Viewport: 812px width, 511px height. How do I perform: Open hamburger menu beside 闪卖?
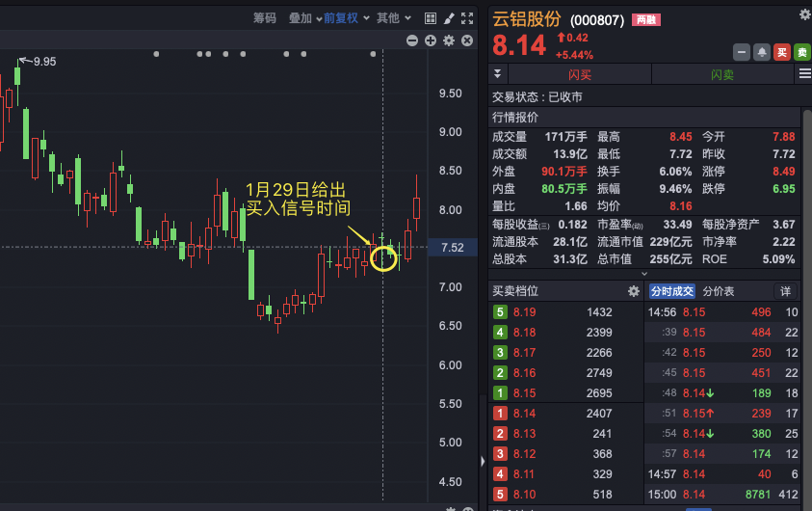pyautogui.click(x=804, y=74)
